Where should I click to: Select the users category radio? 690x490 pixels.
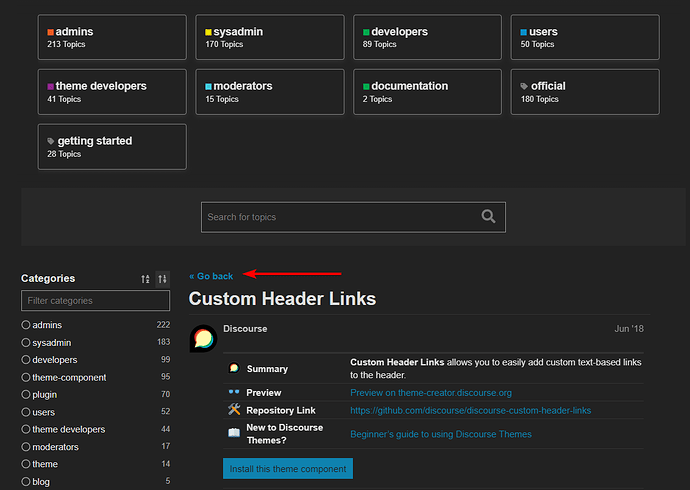pos(26,412)
